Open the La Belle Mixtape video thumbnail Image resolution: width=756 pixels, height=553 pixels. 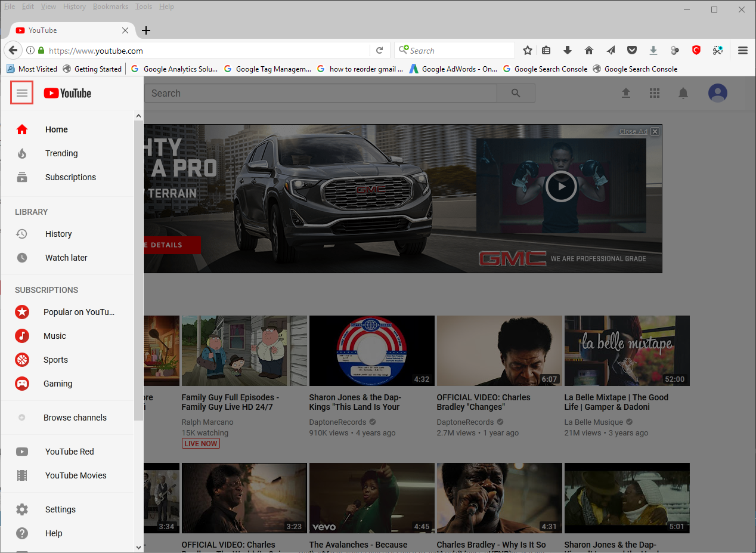(x=627, y=351)
